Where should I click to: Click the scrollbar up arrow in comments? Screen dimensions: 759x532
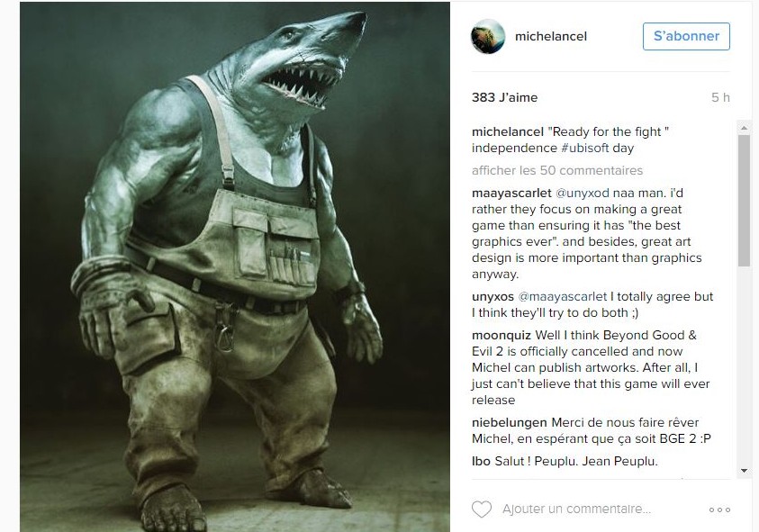pos(744,128)
